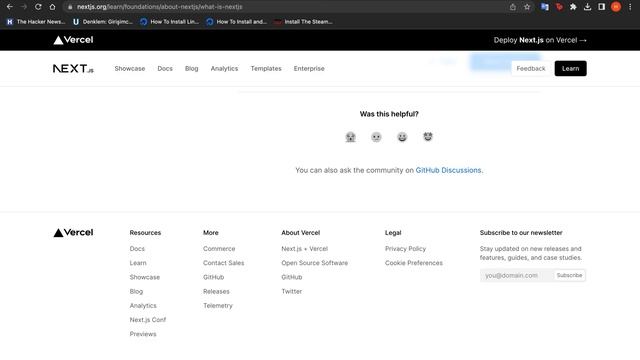Open Previews footer link

(143, 334)
